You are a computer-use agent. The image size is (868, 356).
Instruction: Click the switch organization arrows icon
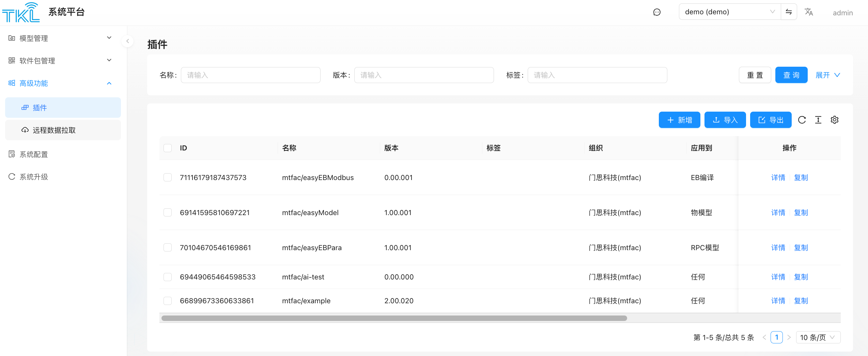coord(789,12)
